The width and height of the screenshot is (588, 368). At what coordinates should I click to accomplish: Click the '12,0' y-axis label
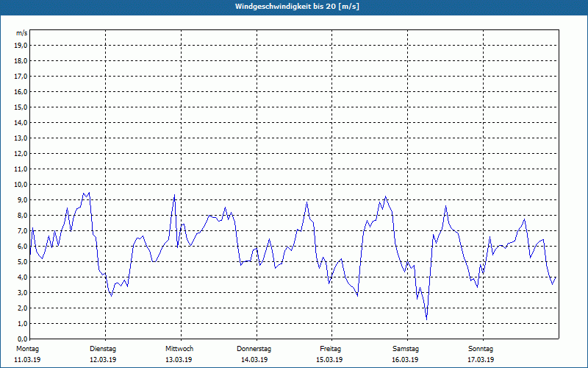point(21,154)
